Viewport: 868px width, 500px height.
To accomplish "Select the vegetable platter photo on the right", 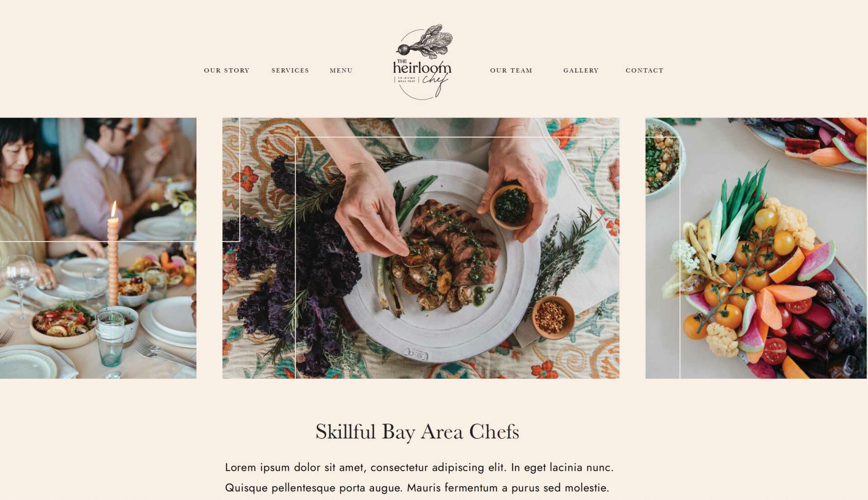I will click(x=756, y=248).
